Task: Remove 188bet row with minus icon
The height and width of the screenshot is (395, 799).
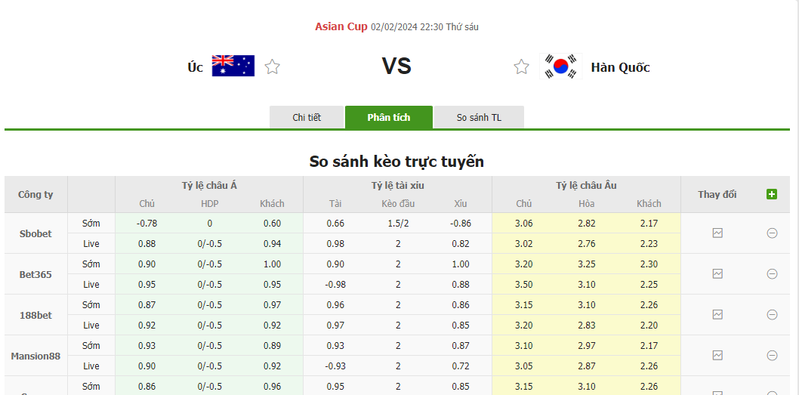Action: [x=772, y=314]
